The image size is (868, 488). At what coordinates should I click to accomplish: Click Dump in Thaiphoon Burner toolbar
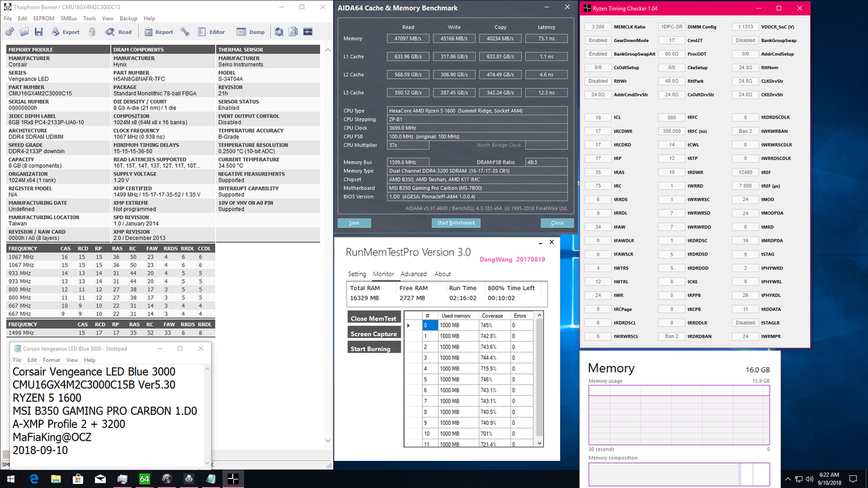[250, 32]
